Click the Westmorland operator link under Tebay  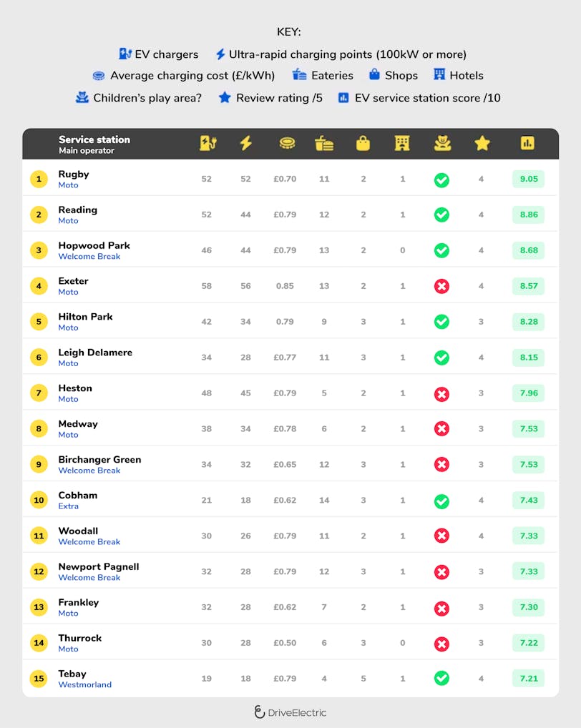85,685
